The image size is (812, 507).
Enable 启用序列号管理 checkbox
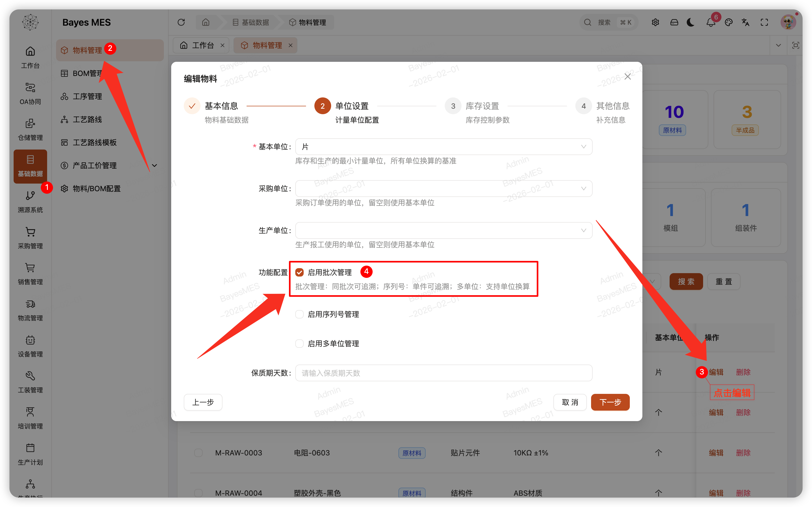(x=299, y=314)
